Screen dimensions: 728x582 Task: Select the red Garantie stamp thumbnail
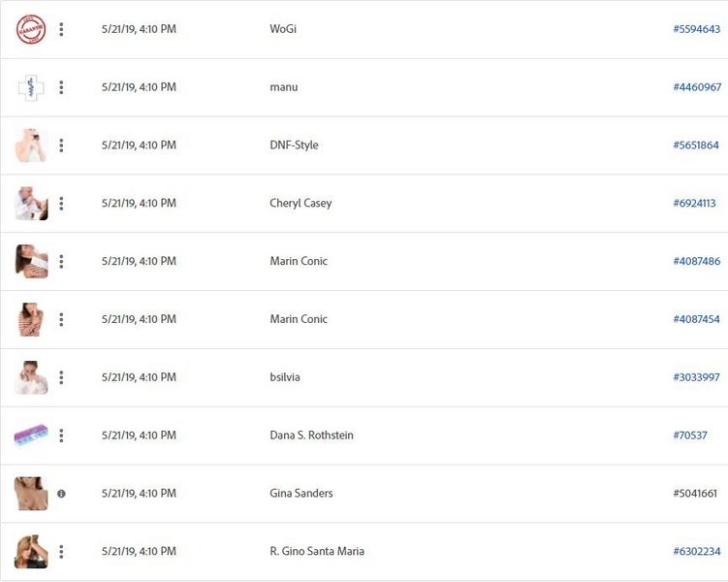pyautogui.click(x=31, y=29)
